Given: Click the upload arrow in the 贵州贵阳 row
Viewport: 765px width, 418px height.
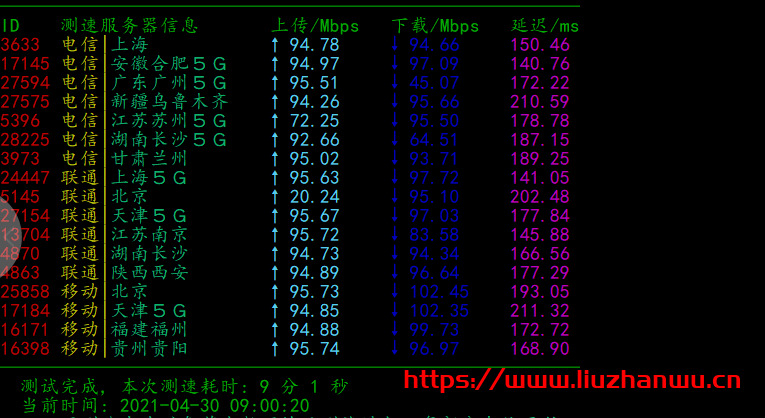Looking at the screenshot, I should point(276,349).
